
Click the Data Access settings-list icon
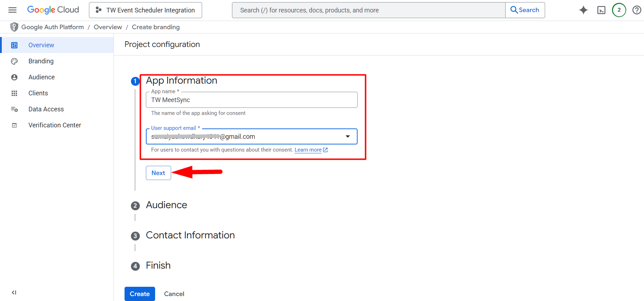click(x=14, y=109)
